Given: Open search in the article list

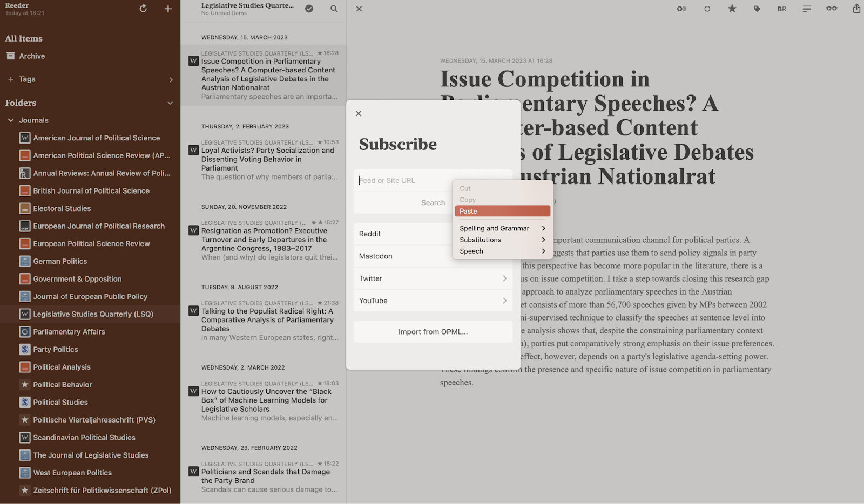Looking at the screenshot, I should pyautogui.click(x=334, y=9).
